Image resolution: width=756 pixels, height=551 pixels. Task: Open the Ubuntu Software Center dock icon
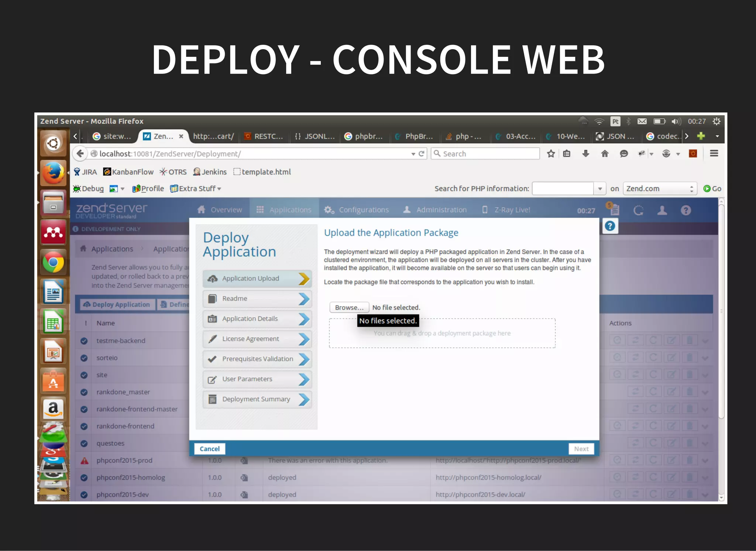coord(54,381)
